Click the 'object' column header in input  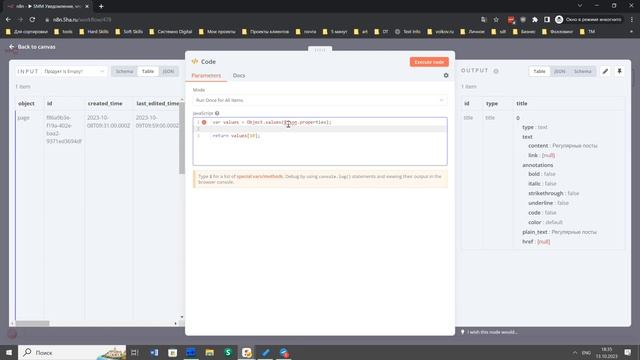27,104
